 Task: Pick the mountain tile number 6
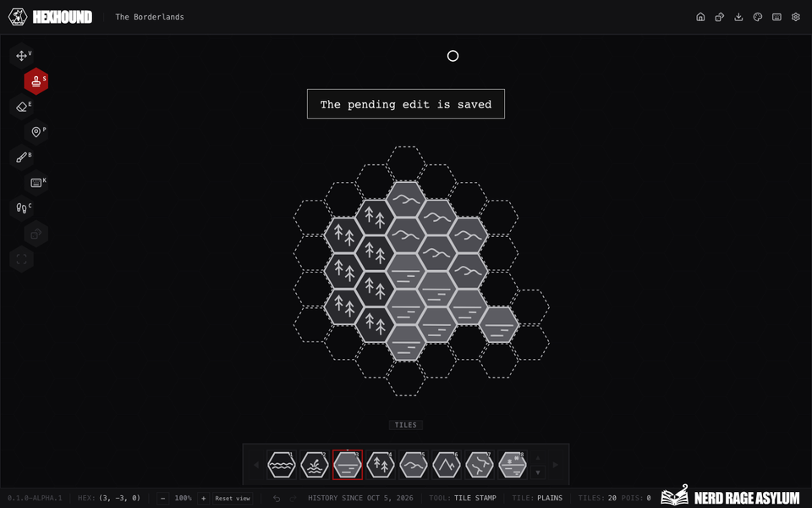click(x=447, y=465)
